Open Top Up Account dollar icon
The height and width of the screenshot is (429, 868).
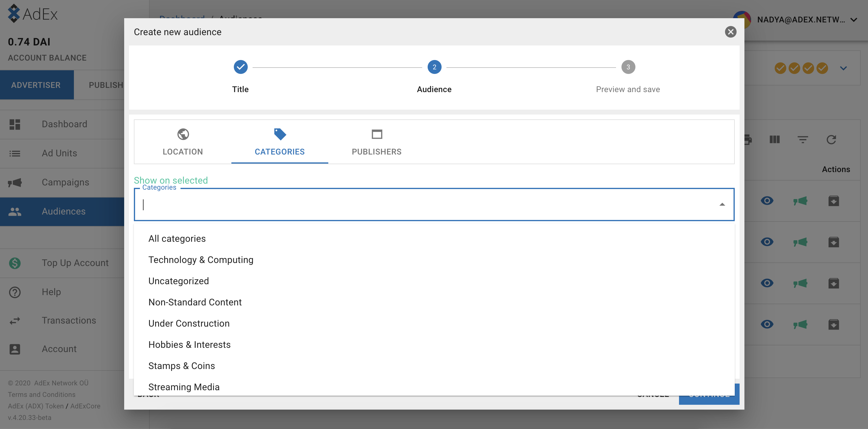(15, 263)
